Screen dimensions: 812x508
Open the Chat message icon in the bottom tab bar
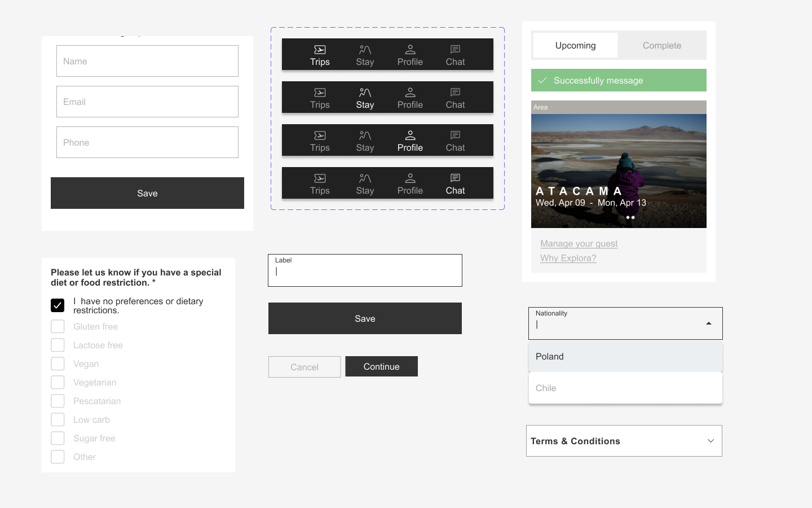click(455, 178)
